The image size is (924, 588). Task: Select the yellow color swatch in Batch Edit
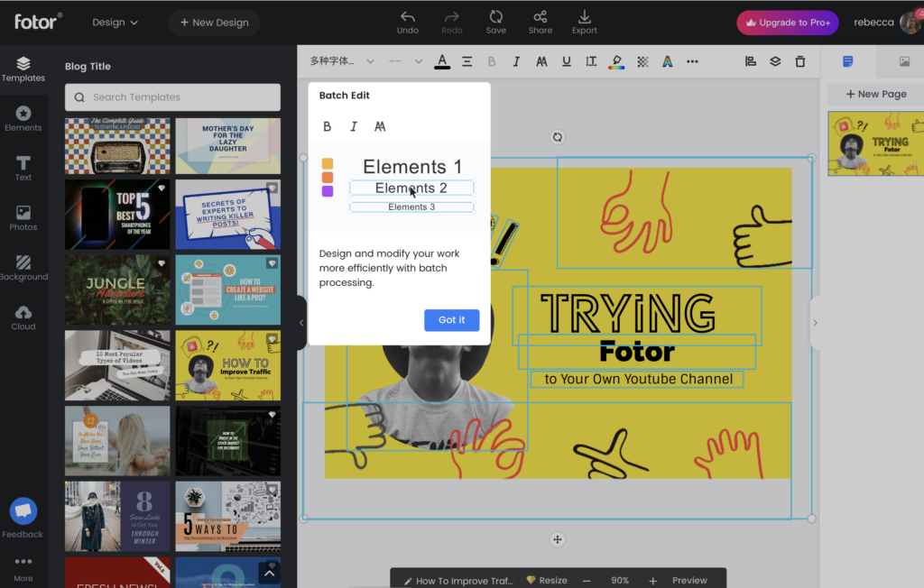point(328,163)
